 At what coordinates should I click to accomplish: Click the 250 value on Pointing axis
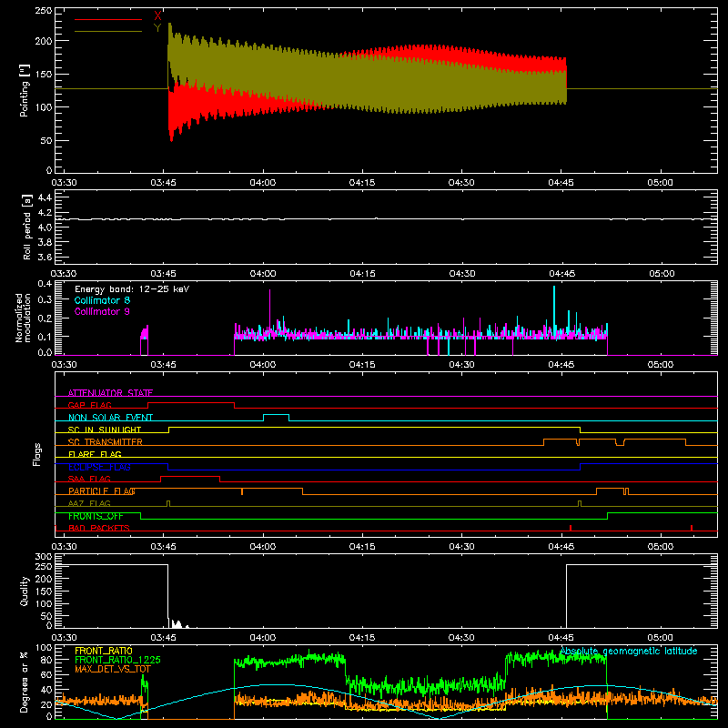click(44, 11)
